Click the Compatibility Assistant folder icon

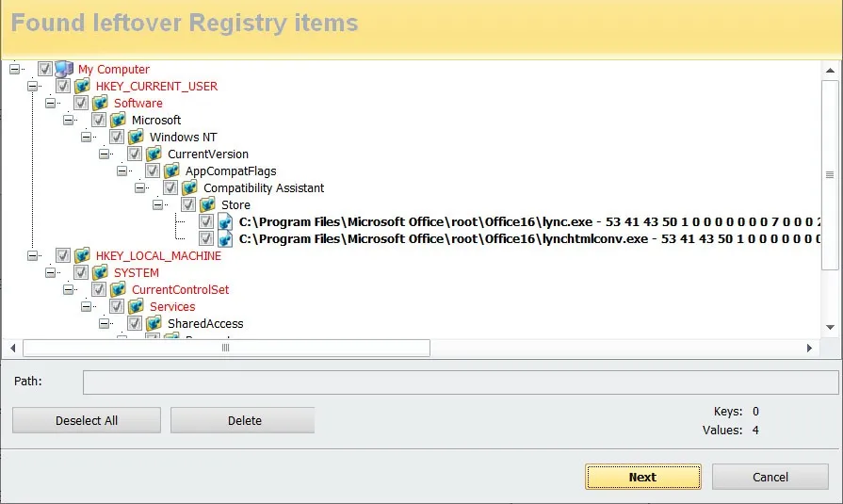(189, 187)
